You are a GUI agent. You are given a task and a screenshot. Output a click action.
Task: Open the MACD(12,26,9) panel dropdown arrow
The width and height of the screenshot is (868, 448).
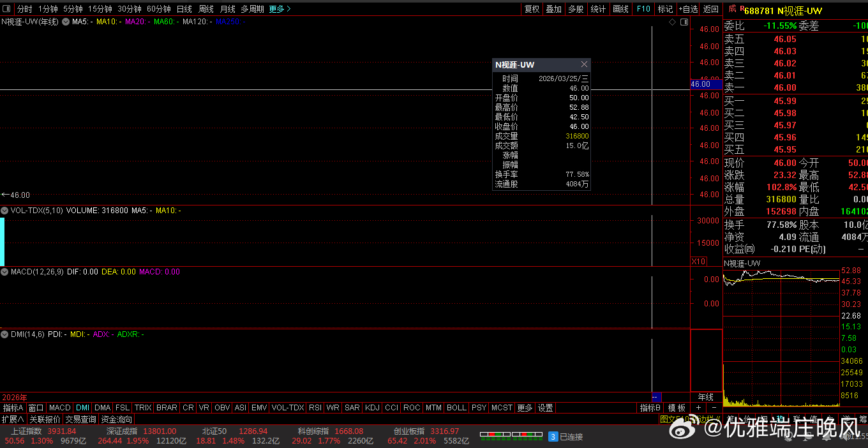4,272
